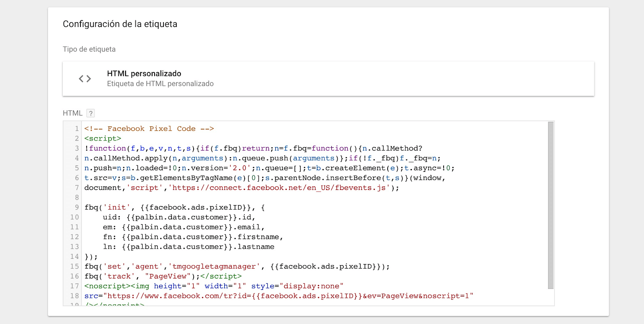Click line number 1 in the gutter

76,129
